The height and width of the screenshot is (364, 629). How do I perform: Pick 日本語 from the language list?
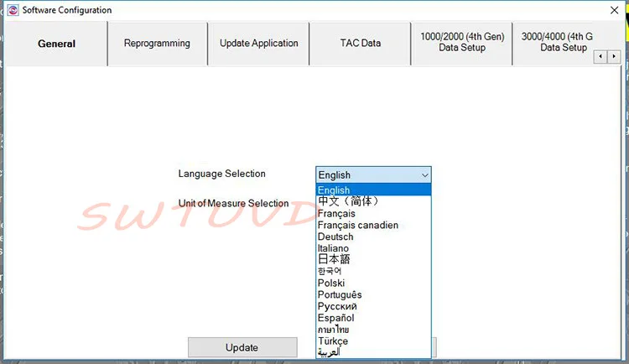click(373, 259)
